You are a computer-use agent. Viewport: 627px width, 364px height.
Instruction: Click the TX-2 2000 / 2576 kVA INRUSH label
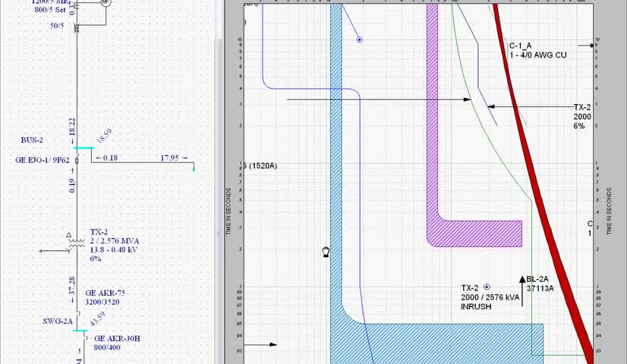click(490, 297)
